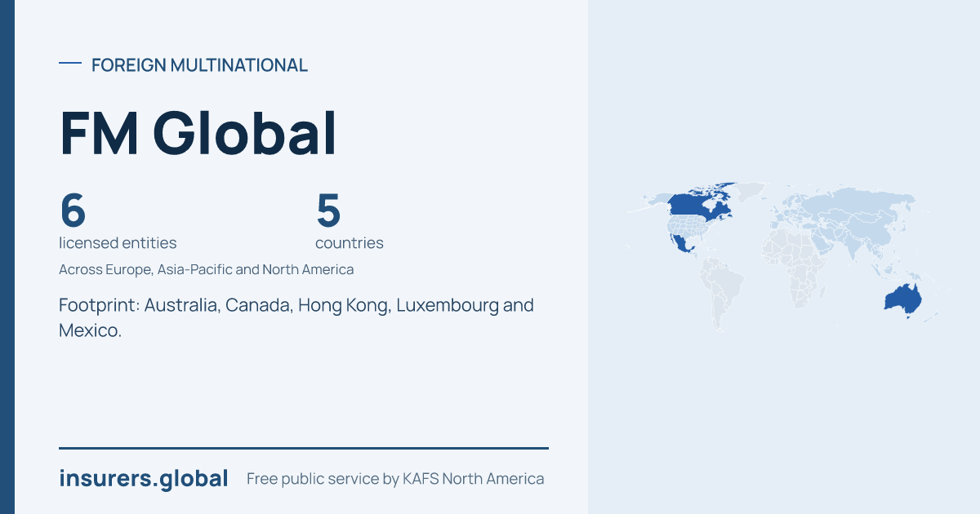Click the 'countries' caption text
Viewport: 980px width, 514px height.
(350, 243)
